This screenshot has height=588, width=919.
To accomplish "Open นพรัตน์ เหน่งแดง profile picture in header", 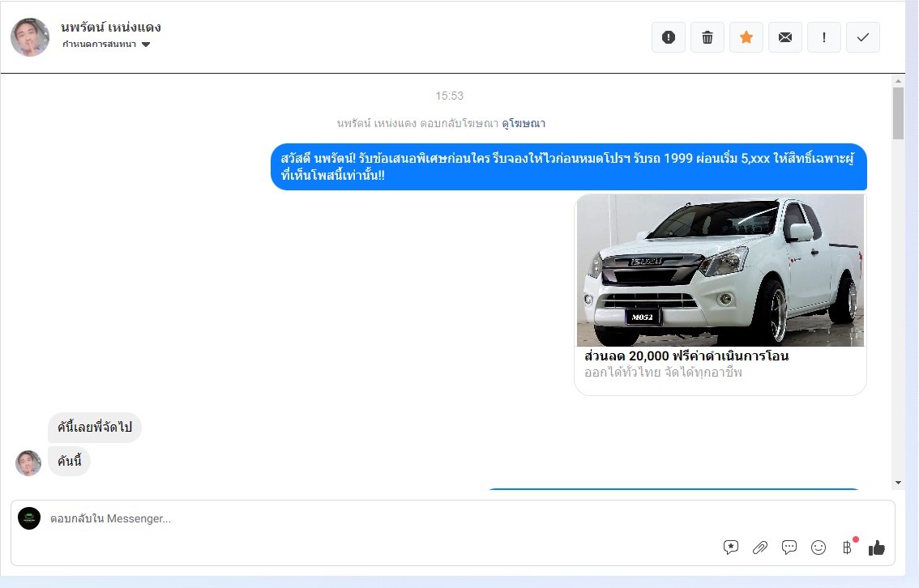I will 30,37.
